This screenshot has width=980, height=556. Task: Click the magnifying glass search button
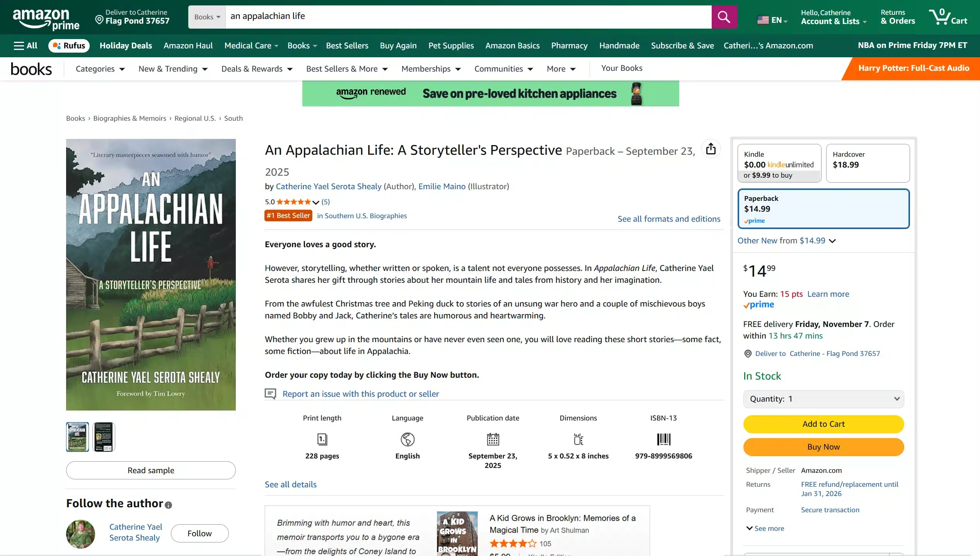tap(724, 17)
